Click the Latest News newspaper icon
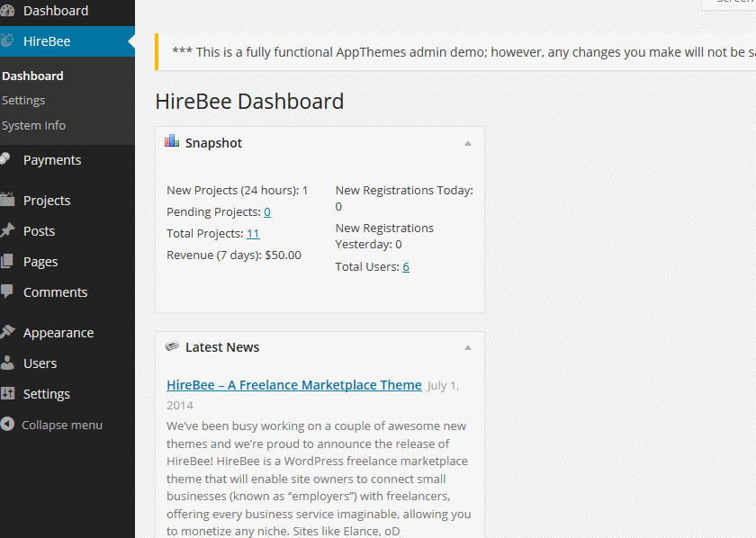Screen dimensions: 756x538 tap(172, 345)
